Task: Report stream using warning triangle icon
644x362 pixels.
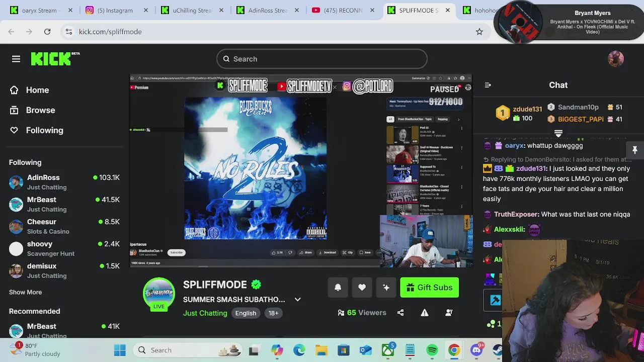Action: point(425,313)
